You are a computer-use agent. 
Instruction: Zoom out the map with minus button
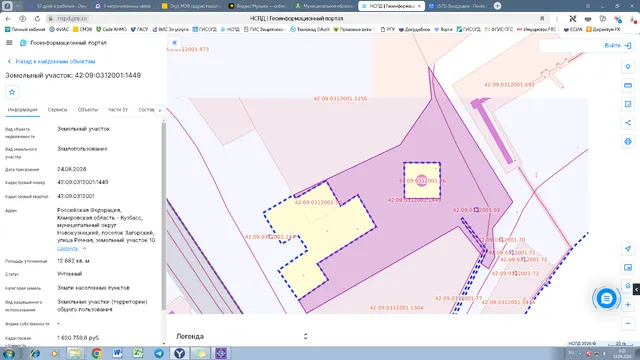coord(628,323)
